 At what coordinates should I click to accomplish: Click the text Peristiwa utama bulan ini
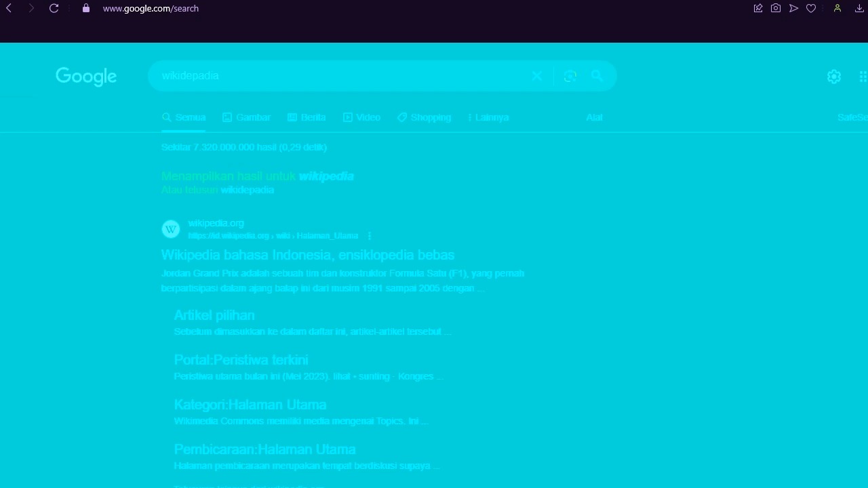(309, 376)
